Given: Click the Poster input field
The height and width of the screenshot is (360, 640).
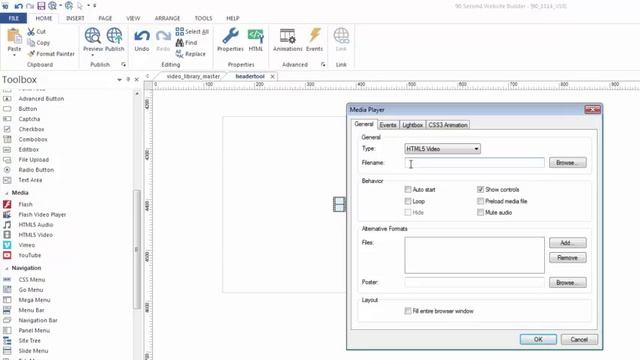Looking at the screenshot, I should (474, 282).
